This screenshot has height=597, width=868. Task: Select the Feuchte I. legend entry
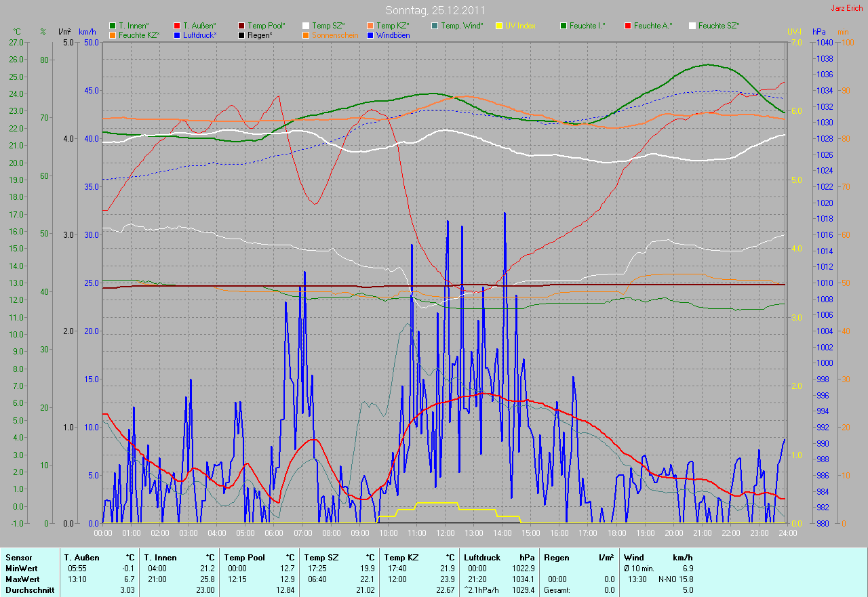tap(587, 26)
